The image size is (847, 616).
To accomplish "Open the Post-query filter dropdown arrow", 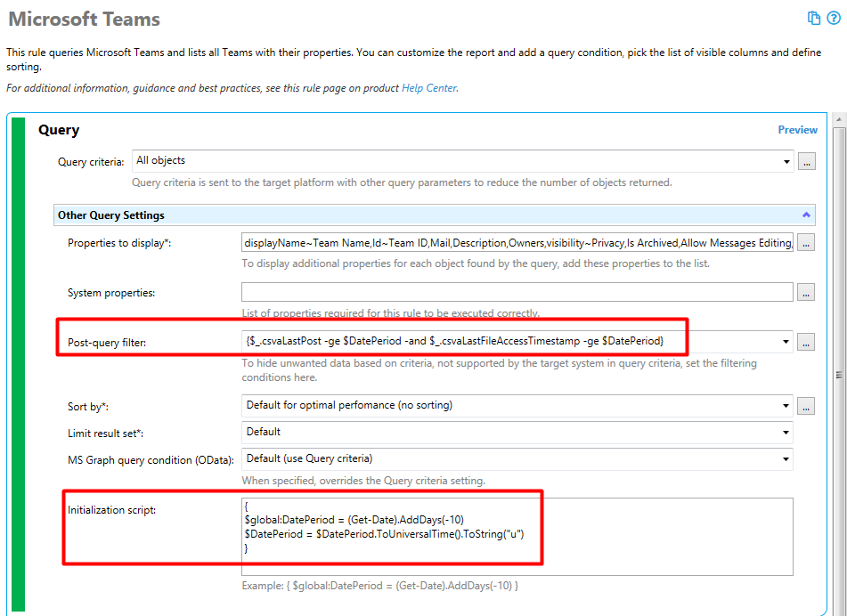I will pyautogui.click(x=786, y=342).
